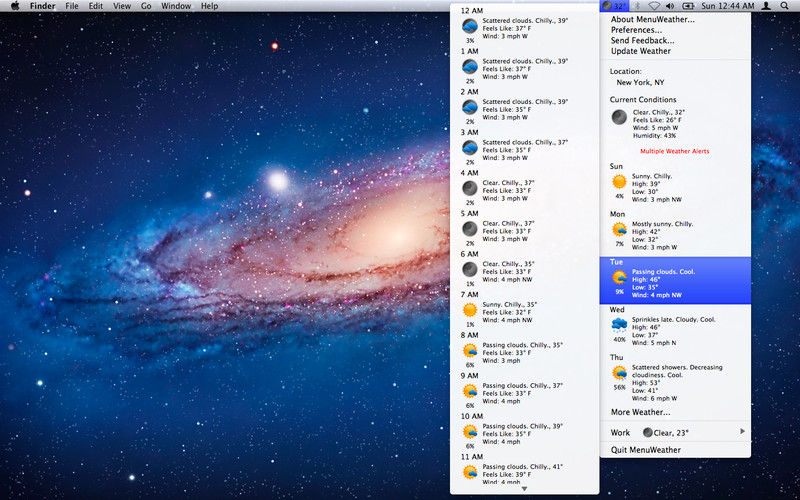Viewport: 800px width, 500px height.
Task: Open the Help menu
Action: [x=209, y=6]
